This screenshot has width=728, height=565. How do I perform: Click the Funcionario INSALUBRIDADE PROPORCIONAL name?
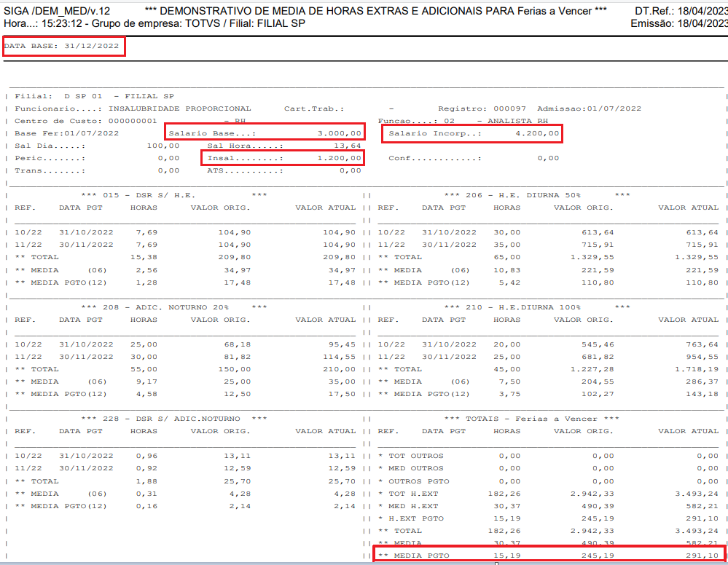179,108
